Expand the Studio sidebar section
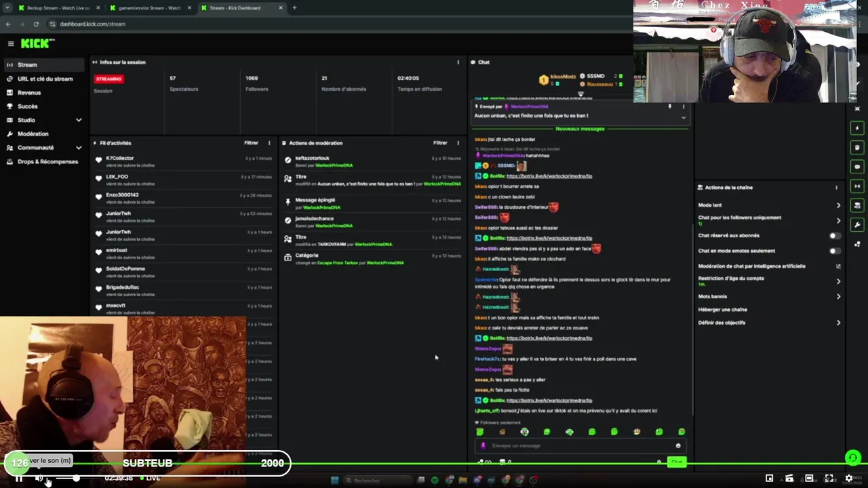The width and height of the screenshot is (868, 488). click(x=79, y=120)
